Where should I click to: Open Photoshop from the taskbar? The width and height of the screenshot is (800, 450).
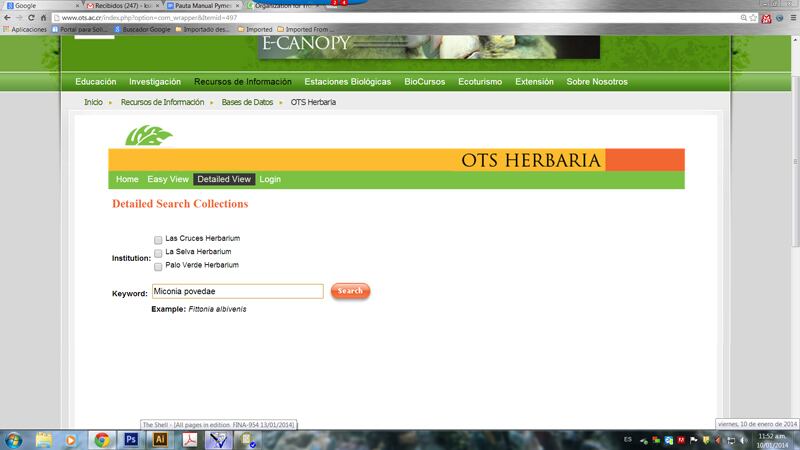[130, 439]
